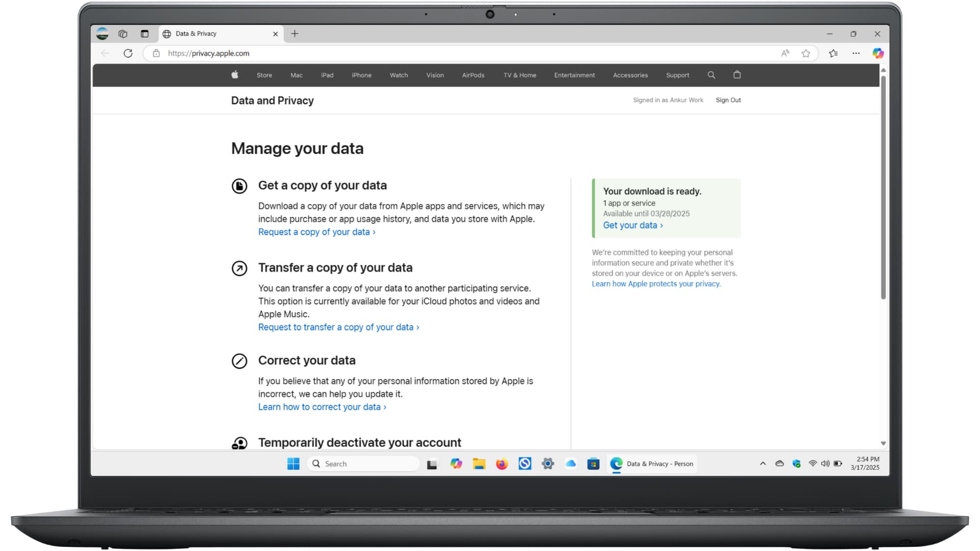The height and width of the screenshot is (551, 980).
Task: Click the Sign Out link
Action: [728, 100]
